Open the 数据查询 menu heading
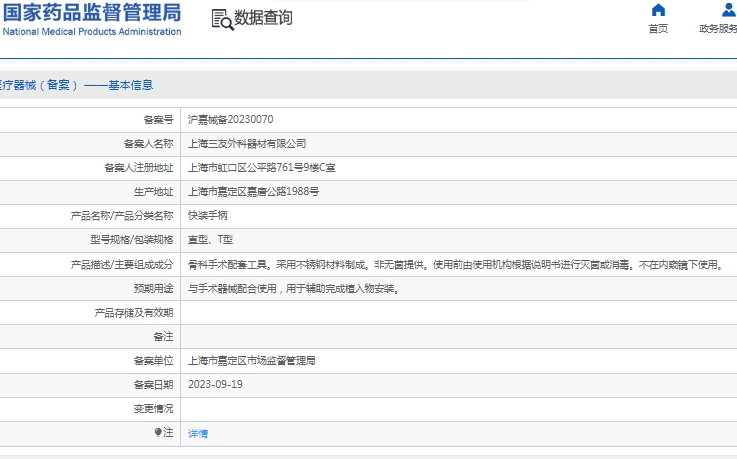The image size is (737, 459). [263, 18]
